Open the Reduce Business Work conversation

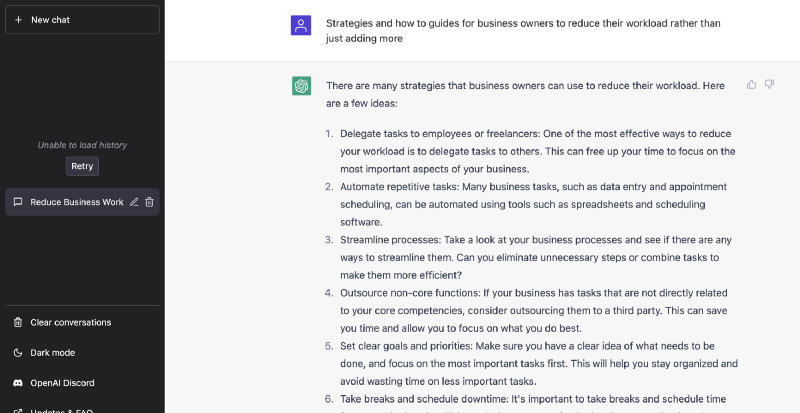[76, 202]
